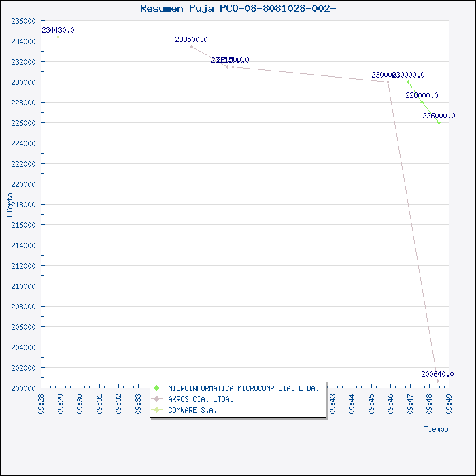476x476 pixels.
Task: Click the 09:49 time axis tick
Action: coord(449,403)
